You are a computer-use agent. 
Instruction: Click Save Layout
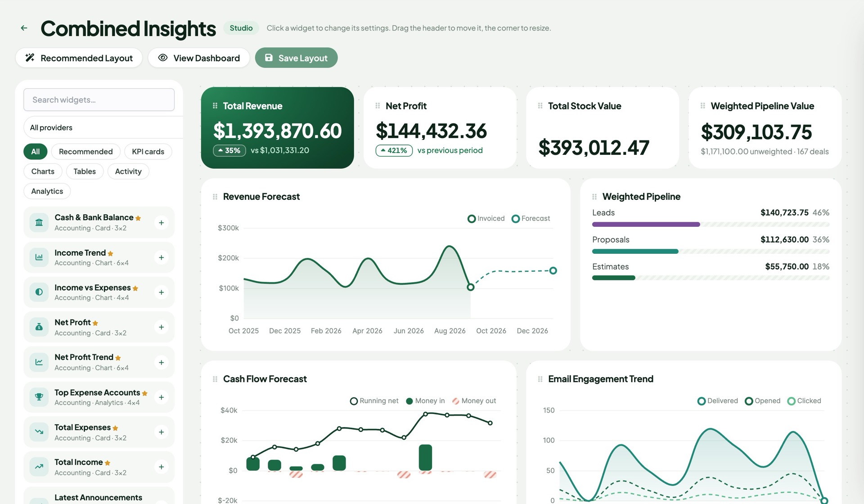point(296,58)
